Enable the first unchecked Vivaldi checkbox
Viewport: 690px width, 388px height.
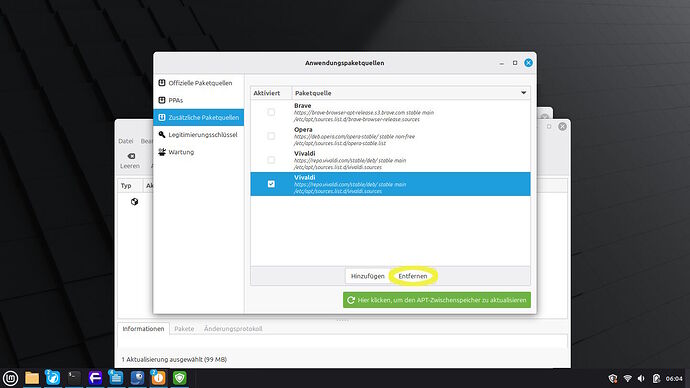pyautogui.click(x=271, y=160)
